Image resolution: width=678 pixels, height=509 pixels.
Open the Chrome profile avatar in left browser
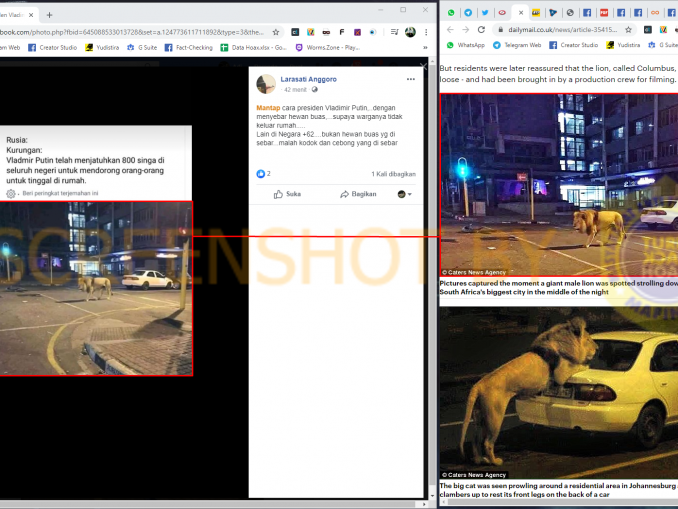[x=410, y=32]
